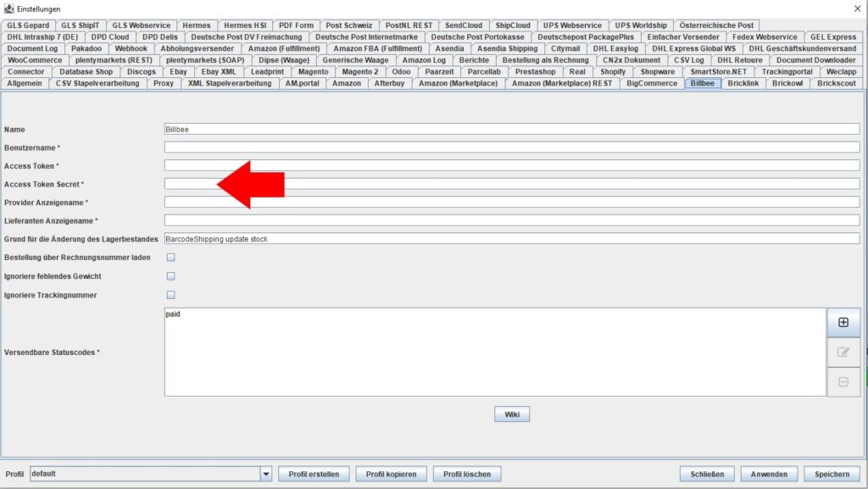This screenshot has height=489, width=868.
Task: Click the Grund für Lagerbestand Änderung field
Action: tap(512, 239)
